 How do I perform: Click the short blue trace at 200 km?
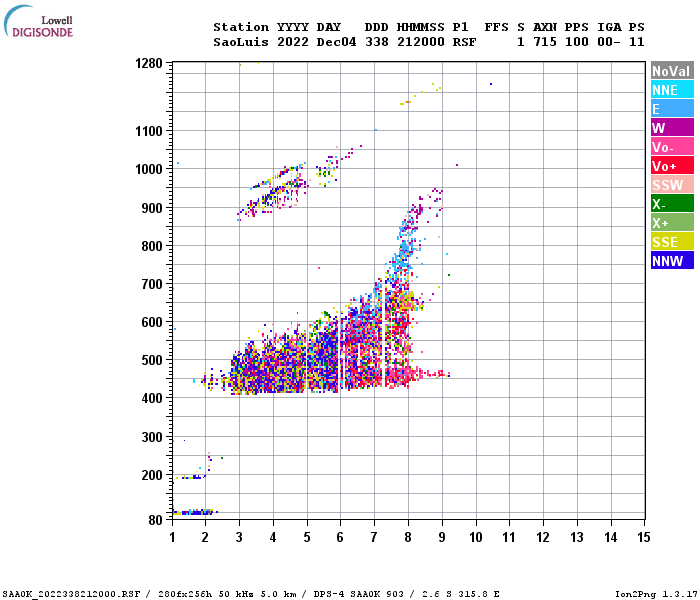point(190,477)
